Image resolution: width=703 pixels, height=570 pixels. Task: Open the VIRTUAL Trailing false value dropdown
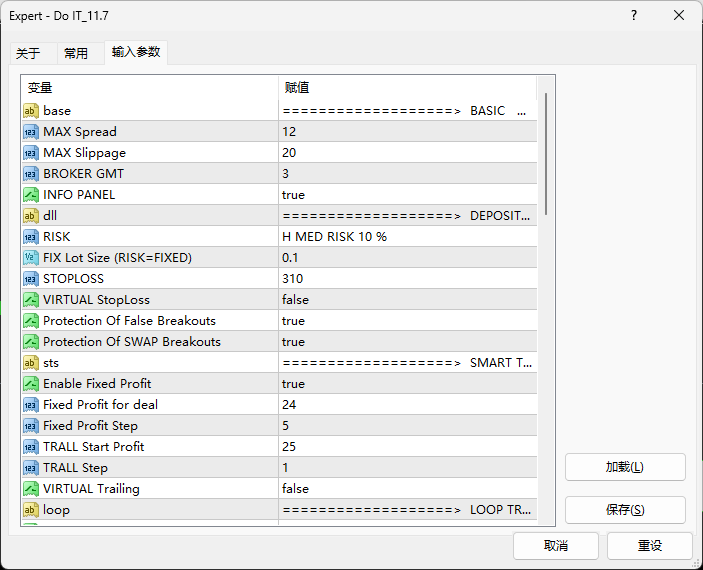(x=408, y=489)
